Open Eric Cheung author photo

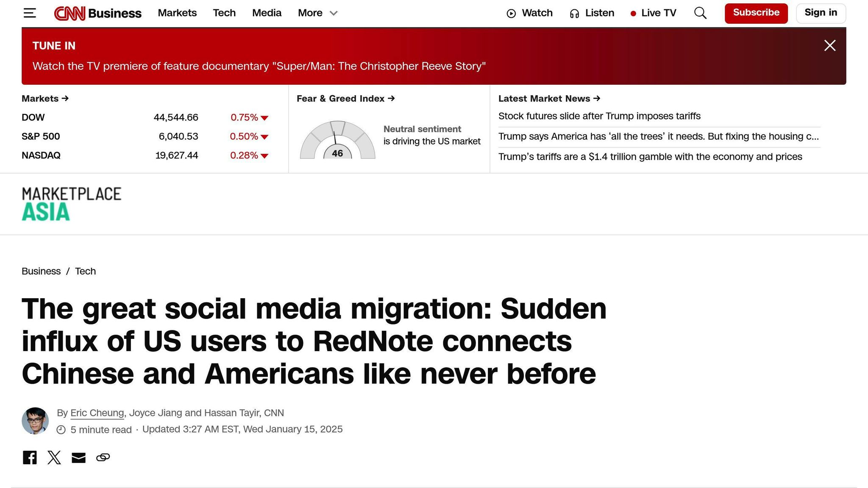[x=35, y=421]
